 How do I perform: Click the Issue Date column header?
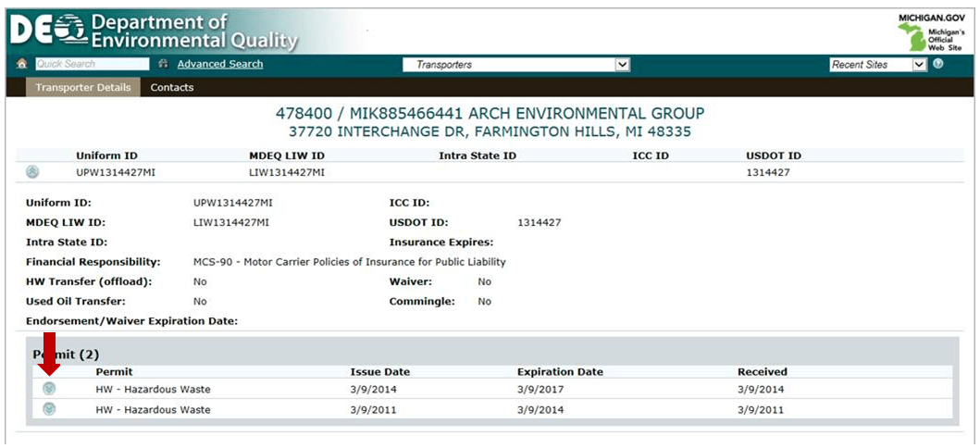point(380,372)
